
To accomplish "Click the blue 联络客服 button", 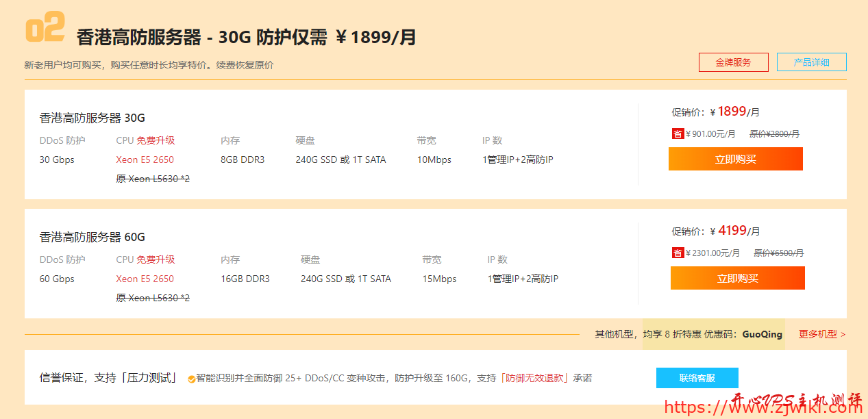I will [697, 378].
